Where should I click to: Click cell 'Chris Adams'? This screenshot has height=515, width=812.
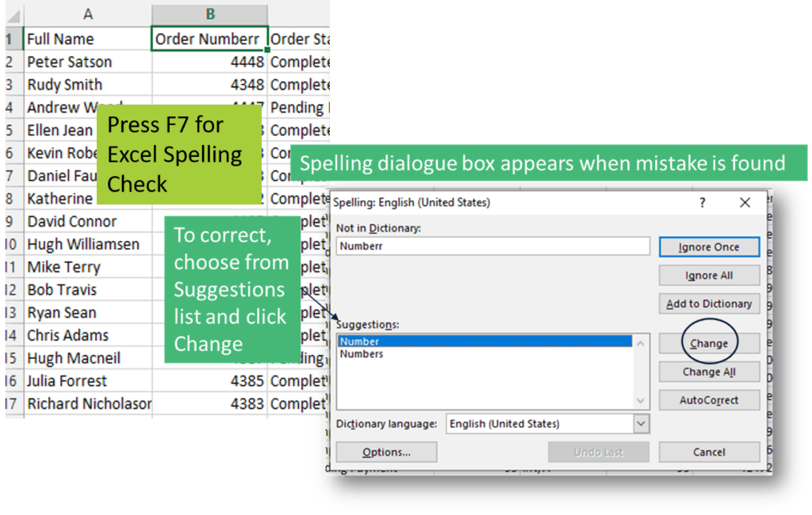87,335
